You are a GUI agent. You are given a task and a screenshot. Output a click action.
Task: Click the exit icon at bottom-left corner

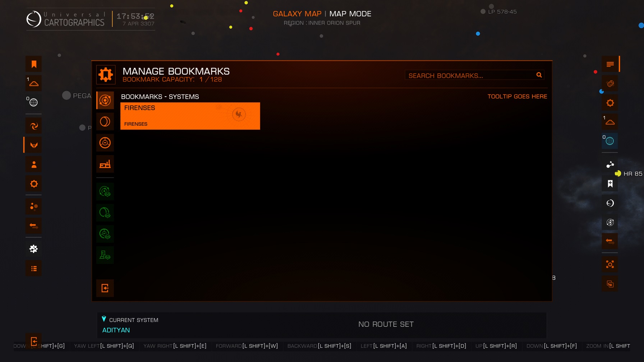(x=34, y=341)
